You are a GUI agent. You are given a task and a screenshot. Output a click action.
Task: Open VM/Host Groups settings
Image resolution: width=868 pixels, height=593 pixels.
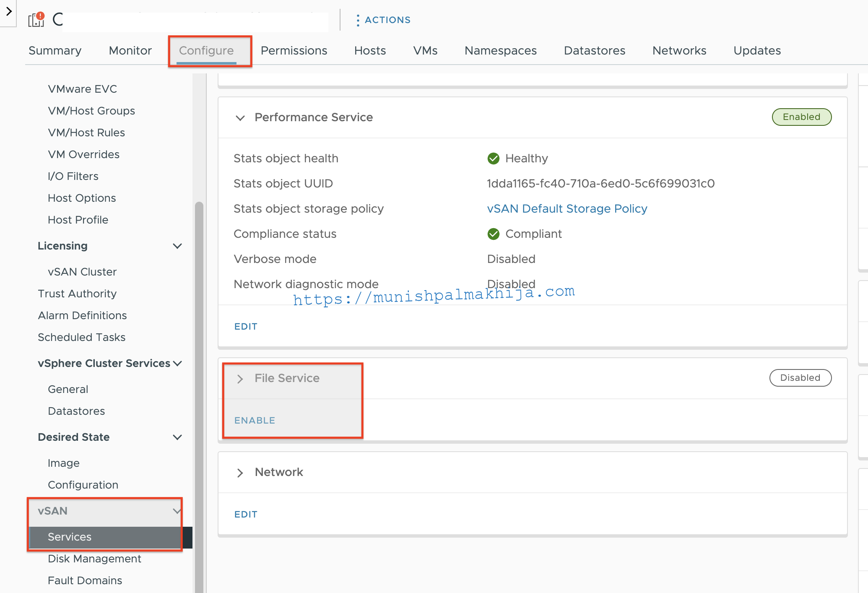[91, 111]
